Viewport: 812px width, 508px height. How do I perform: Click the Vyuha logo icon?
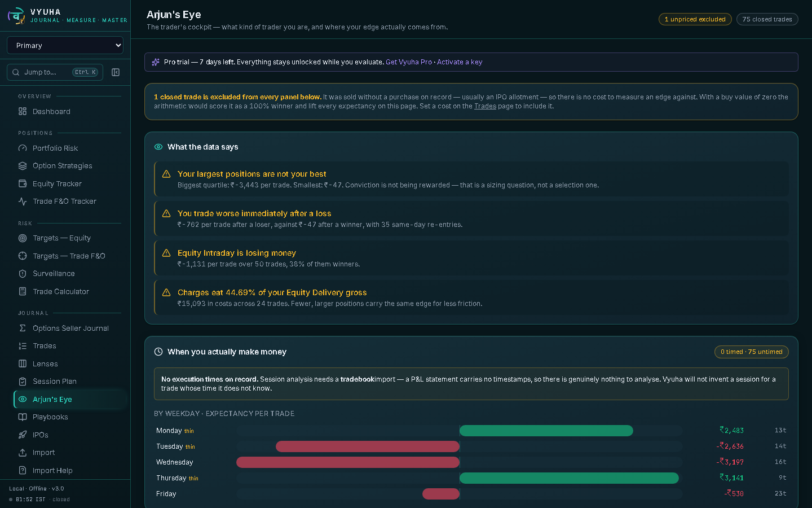[x=16, y=16]
